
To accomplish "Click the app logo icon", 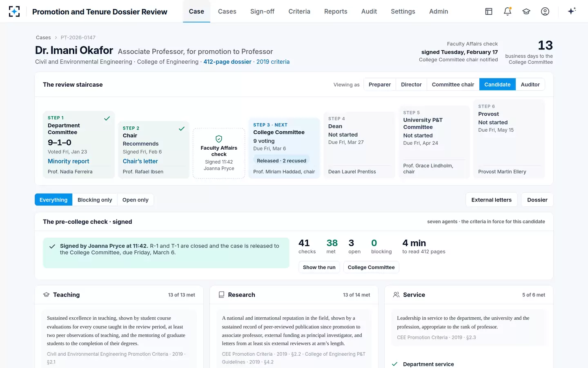I will (14, 11).
